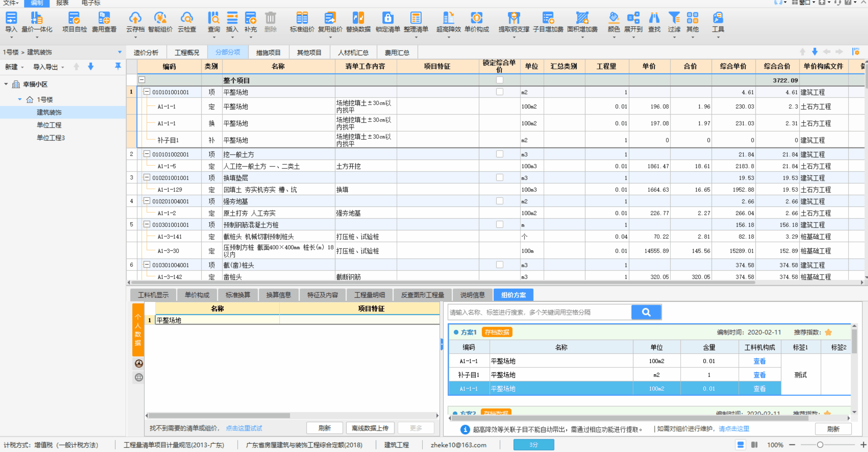
Task: Enable lock checkbox on 强夯地基 row
Action: click(x=499, y=201)
